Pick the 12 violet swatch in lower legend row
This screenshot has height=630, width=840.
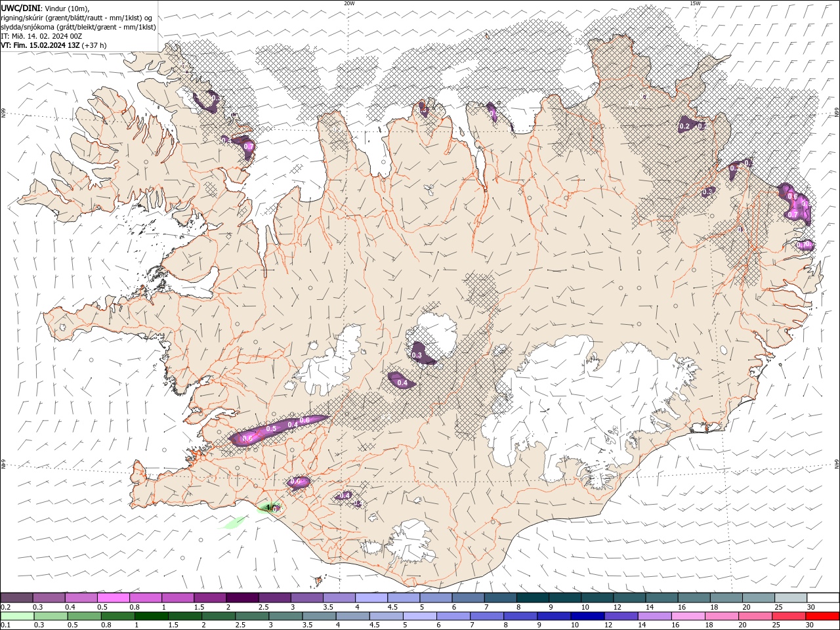[x=621, y=616]
